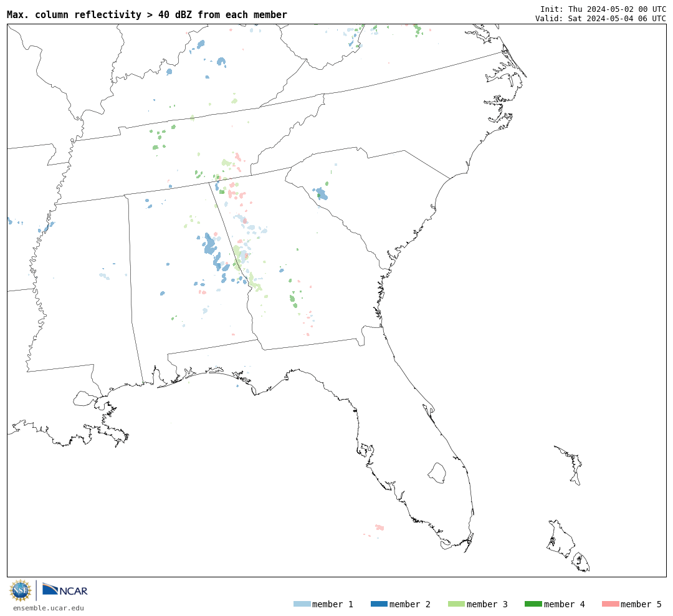Select the 'member 2' legend label

[x=410, y=604]
